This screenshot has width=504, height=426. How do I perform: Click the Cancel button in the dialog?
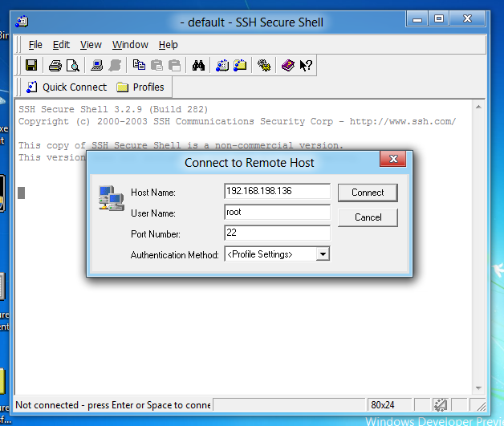[368, 217]
